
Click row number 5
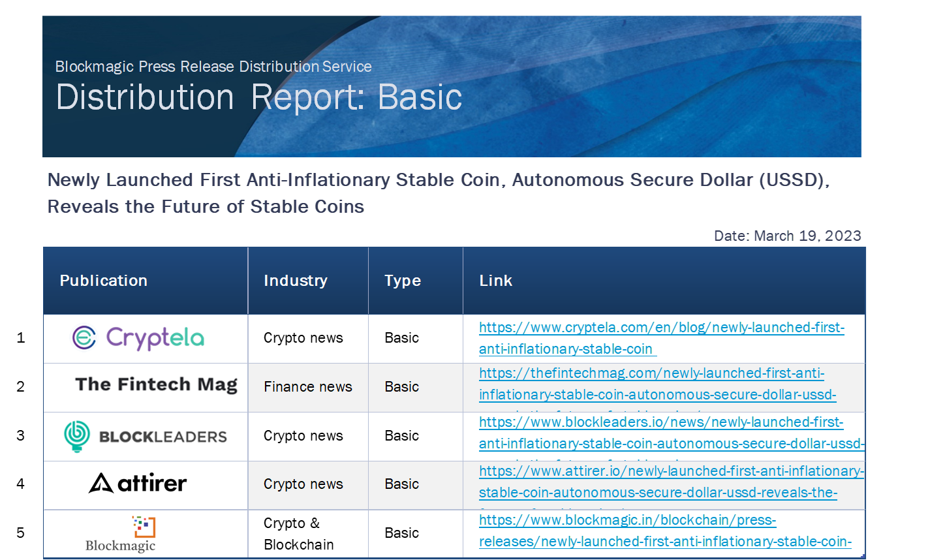click(21, 533)
